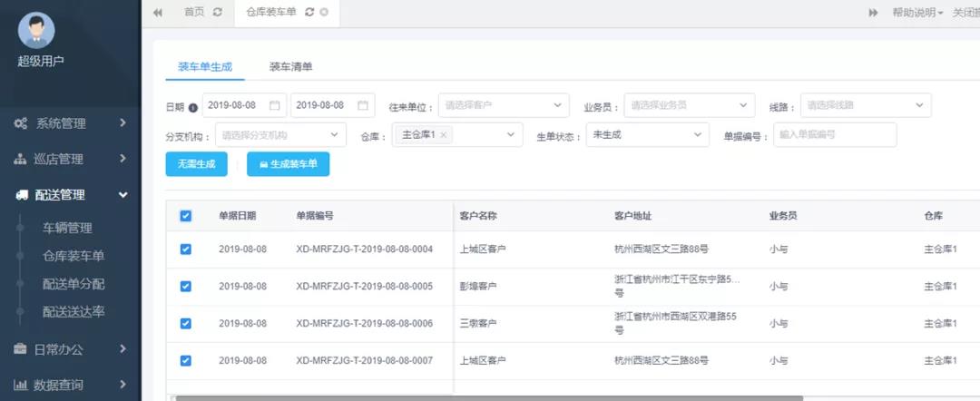The height and width of the screenshot is (401, 980).
Task: Click the info icon next to 日期
Action: (192, 107)
